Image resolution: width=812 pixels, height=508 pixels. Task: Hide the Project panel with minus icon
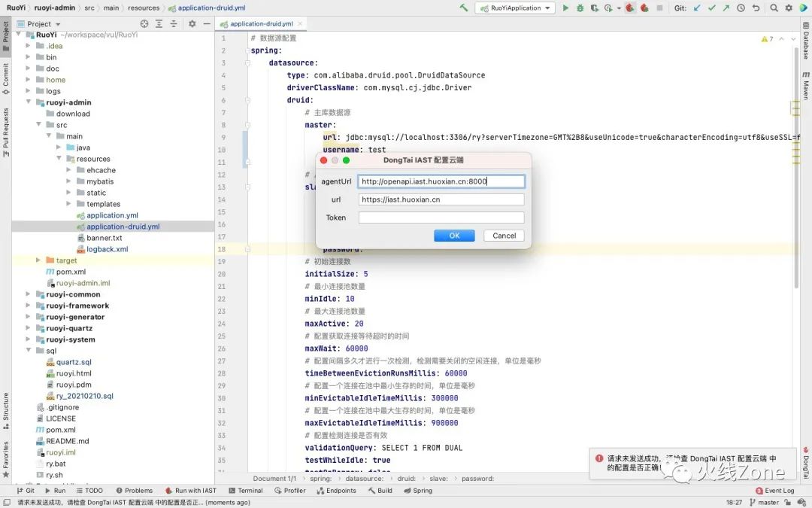point(207,24)
